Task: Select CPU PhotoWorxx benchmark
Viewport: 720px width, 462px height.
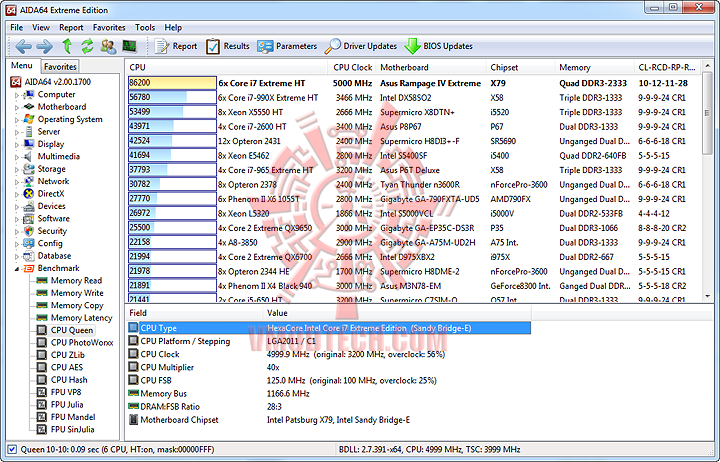Action: 82,343
